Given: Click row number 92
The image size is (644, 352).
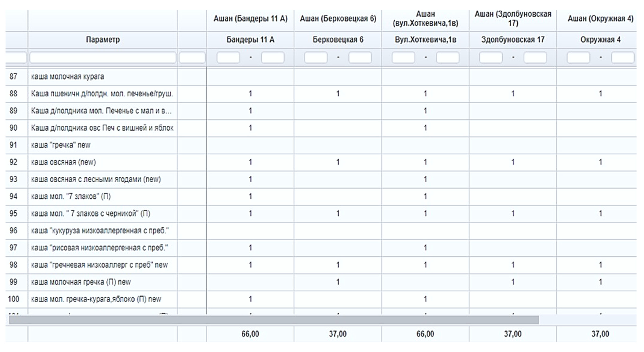Looking at the screenshot, I should 13,162.
